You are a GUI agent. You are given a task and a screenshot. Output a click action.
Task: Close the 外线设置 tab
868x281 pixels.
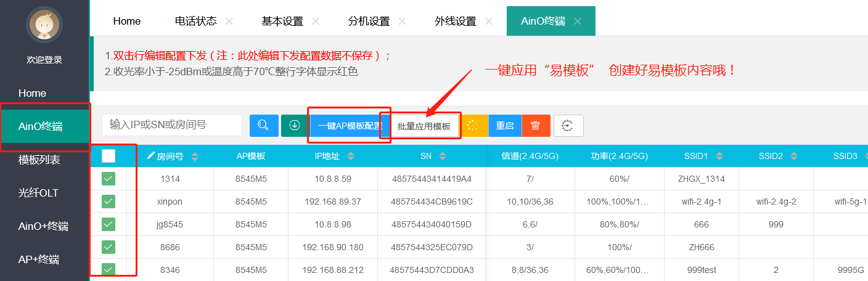click(x=489, y=21)
